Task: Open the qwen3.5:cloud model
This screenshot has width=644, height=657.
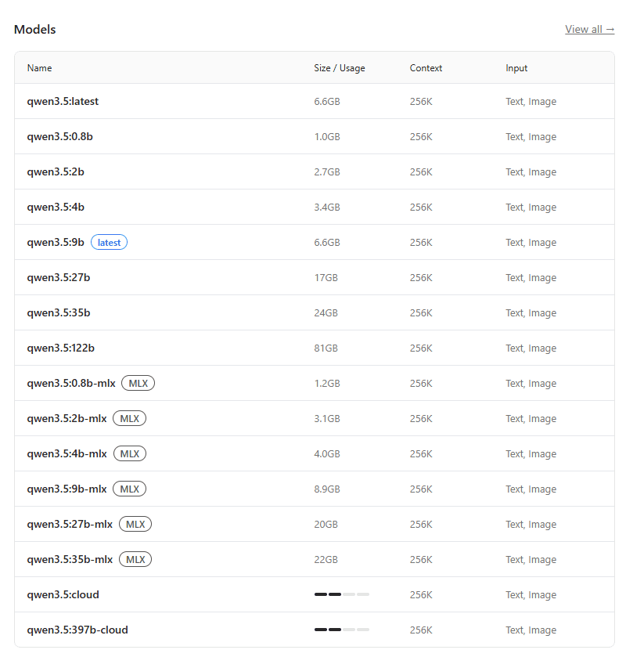Action: coord(63,594)
